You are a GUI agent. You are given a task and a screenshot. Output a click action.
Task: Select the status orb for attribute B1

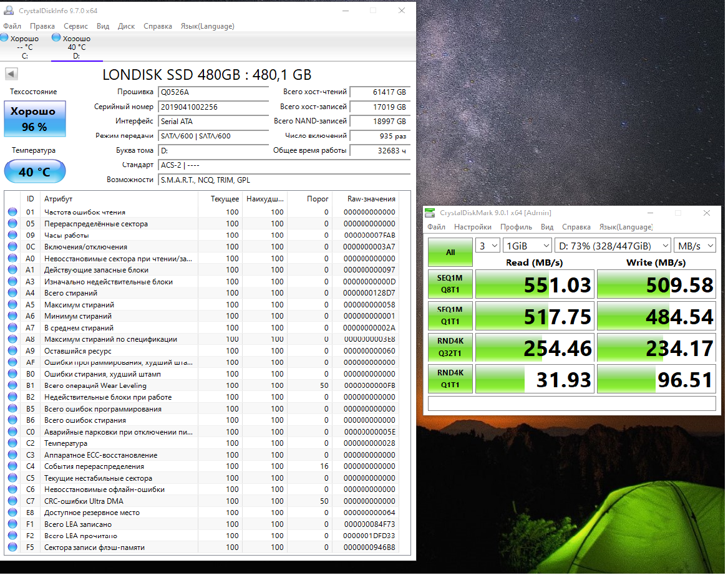pyautogui.click(x=12, y=385)
